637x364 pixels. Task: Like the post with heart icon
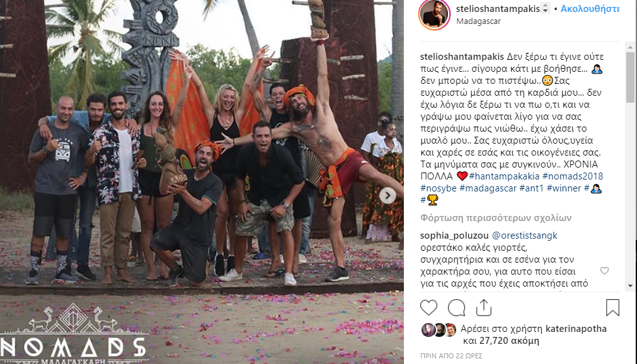pos(428,307)
